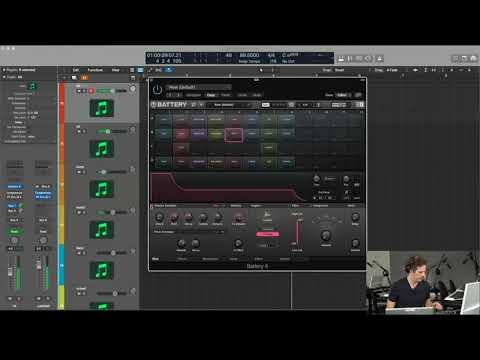Image resolution: width=480 pixels, height=360 pixels.
Task: Click the fifth track pan knob
Action: (133, 251)
